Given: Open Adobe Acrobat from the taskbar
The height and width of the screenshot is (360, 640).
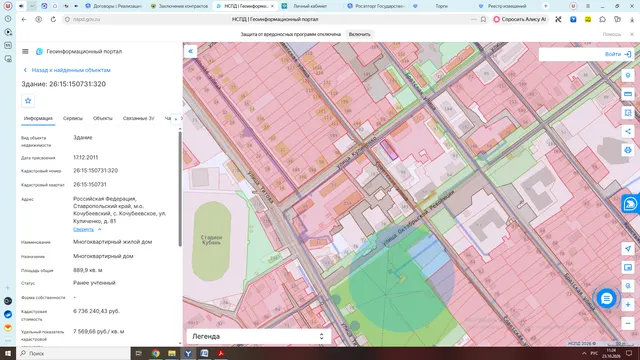Looking at the screenshot, I should pyautogui.click(x=221, y=353).
